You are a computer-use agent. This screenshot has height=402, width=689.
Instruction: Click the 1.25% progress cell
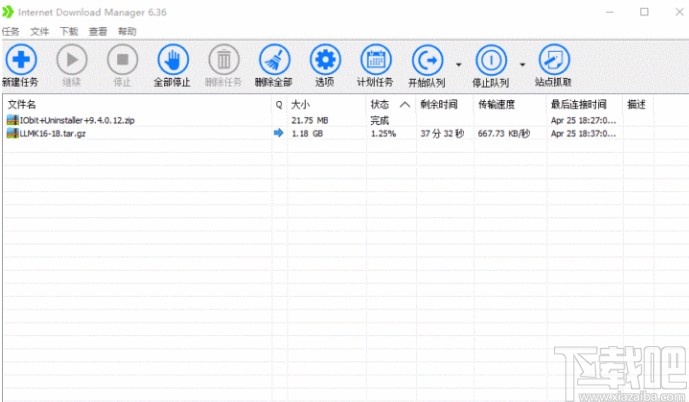click(x=383, y=133)
